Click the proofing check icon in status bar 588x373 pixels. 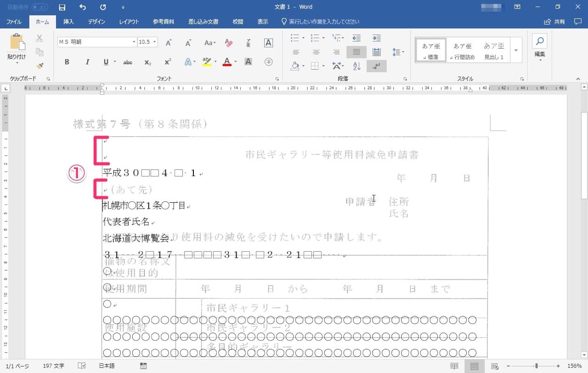pyautogui.click(x=82, y=366)
